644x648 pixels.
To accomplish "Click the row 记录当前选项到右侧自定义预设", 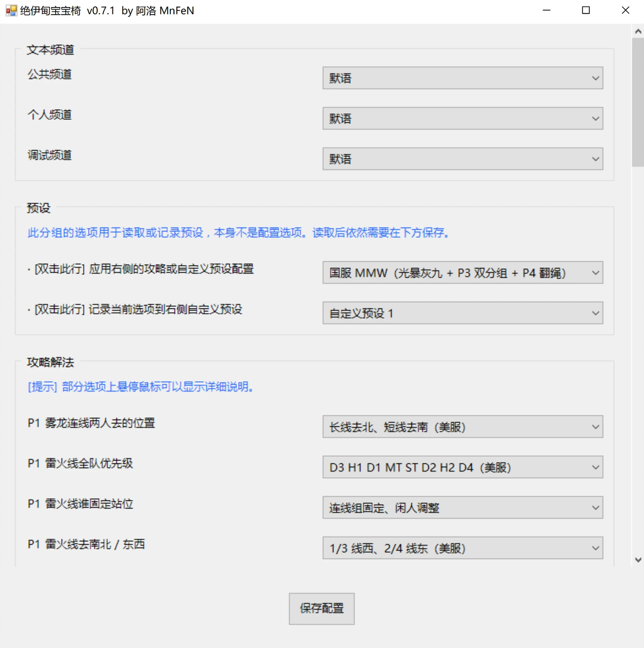I will click(135, 309).
